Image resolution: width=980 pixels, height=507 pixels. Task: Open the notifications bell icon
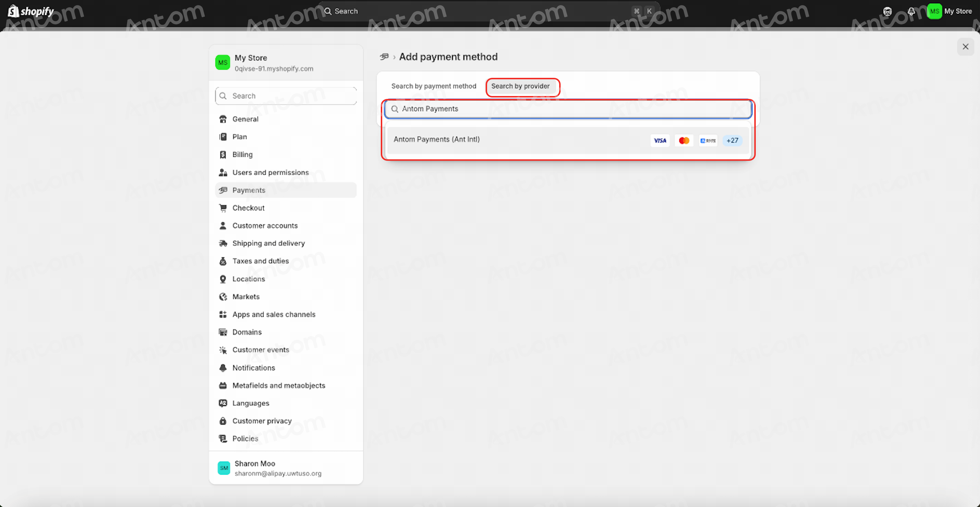tap(911, 11)
